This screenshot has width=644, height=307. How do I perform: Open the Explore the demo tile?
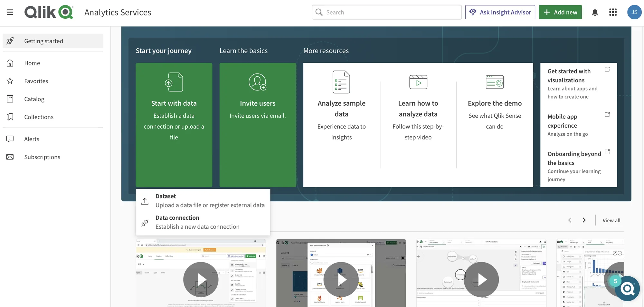[x=495, y=125]
